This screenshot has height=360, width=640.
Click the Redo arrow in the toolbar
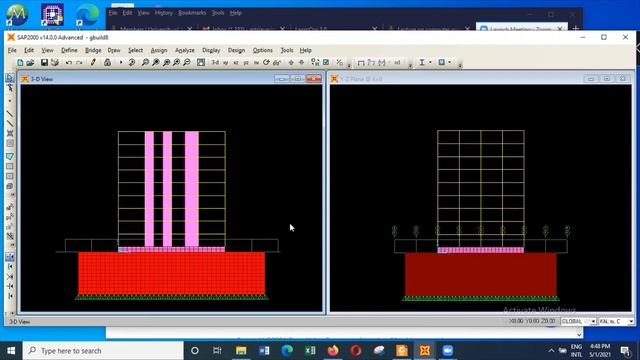point(79,62)
